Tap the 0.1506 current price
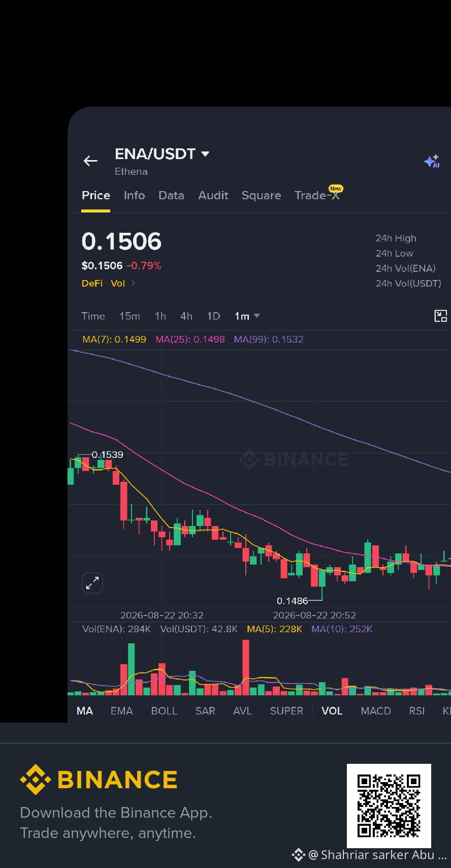 [x=121, y=241]
